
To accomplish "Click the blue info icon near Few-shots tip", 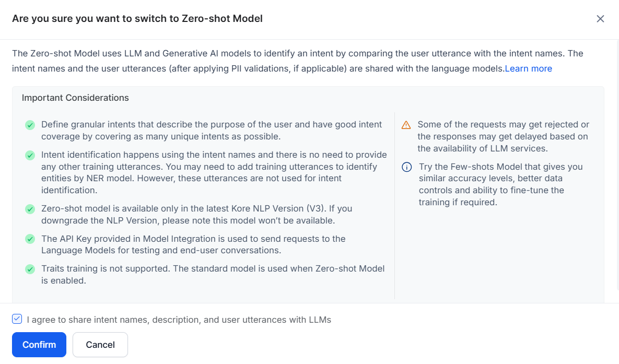I will pyautogui.click(x=406, y=167).
